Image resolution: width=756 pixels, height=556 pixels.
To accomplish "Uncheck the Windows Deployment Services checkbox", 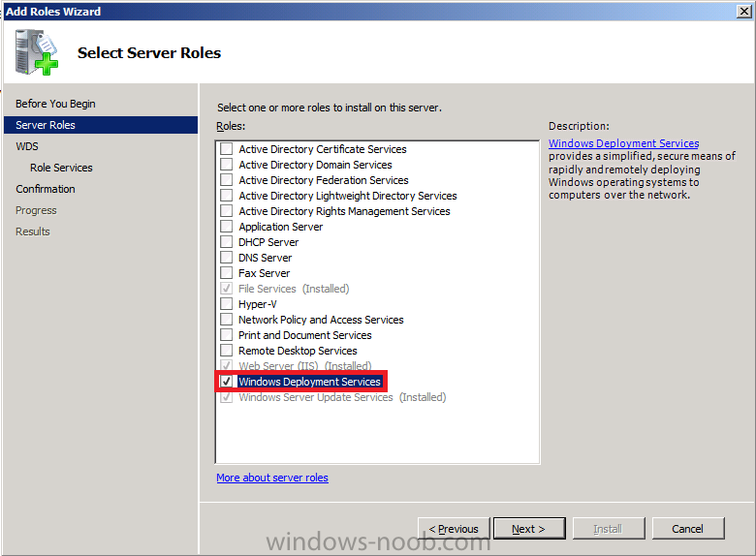I will [226, 381].
